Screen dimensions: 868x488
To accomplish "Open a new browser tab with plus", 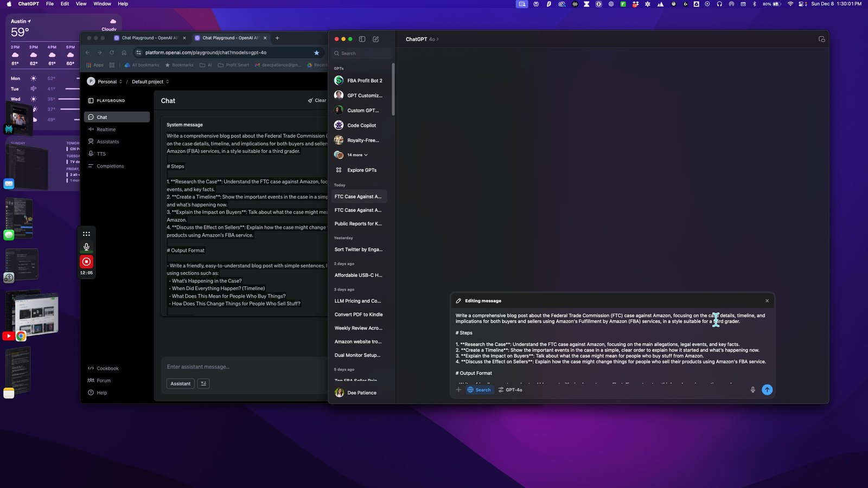I will click(277, 38).
